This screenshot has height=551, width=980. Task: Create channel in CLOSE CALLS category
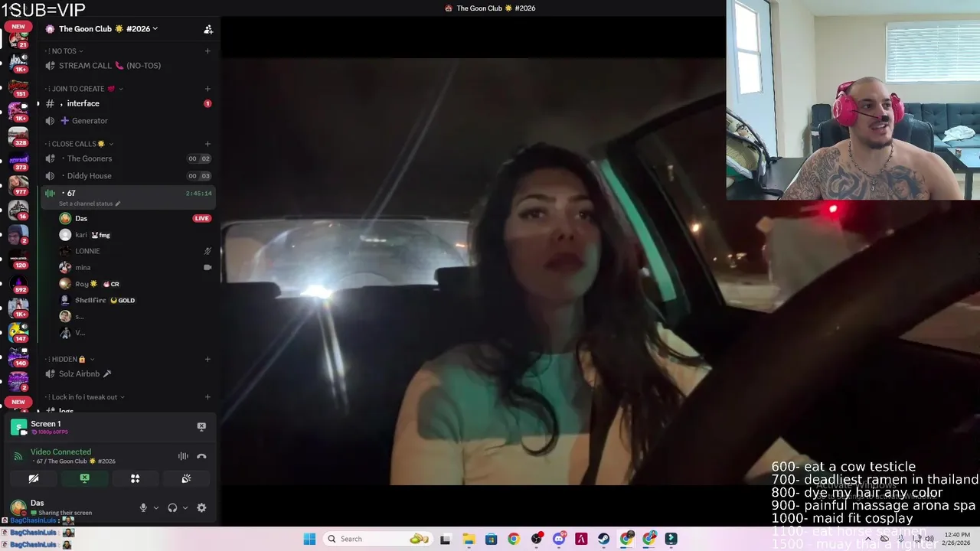click(207, 144)
